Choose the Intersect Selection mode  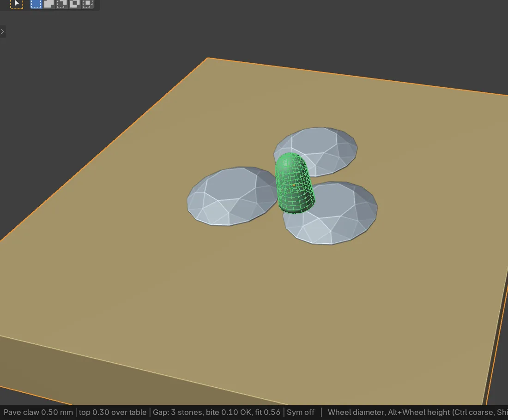click(87, 4)
